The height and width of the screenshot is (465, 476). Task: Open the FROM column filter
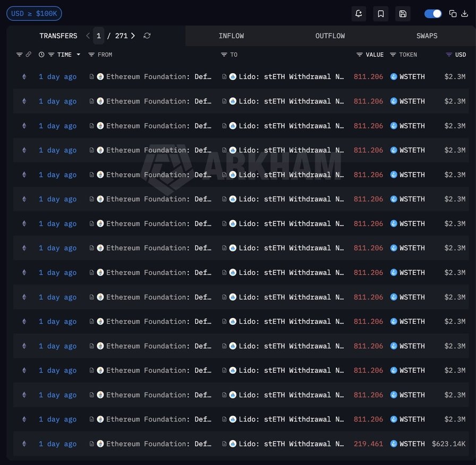pyautogui.click(x=91, y=55)
